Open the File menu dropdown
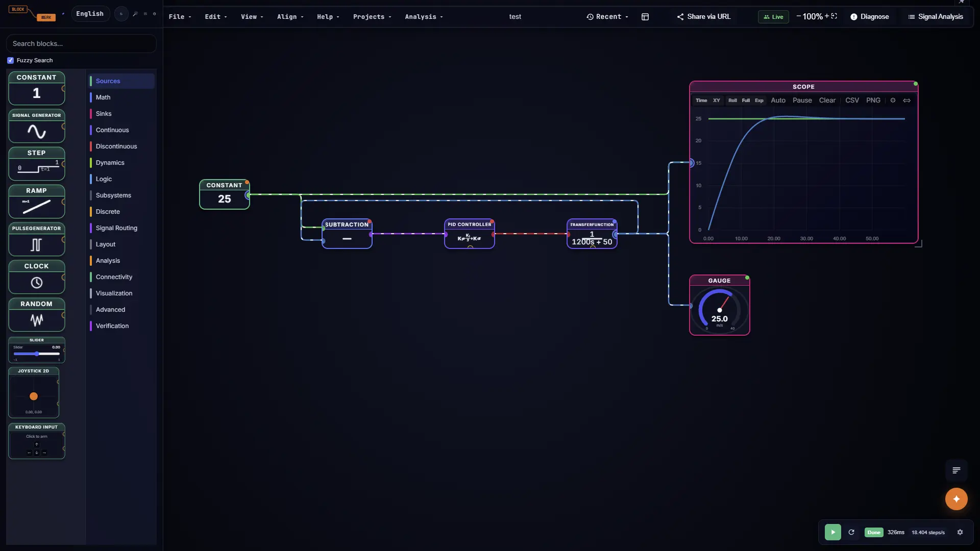980x551 pixels. 180,17
